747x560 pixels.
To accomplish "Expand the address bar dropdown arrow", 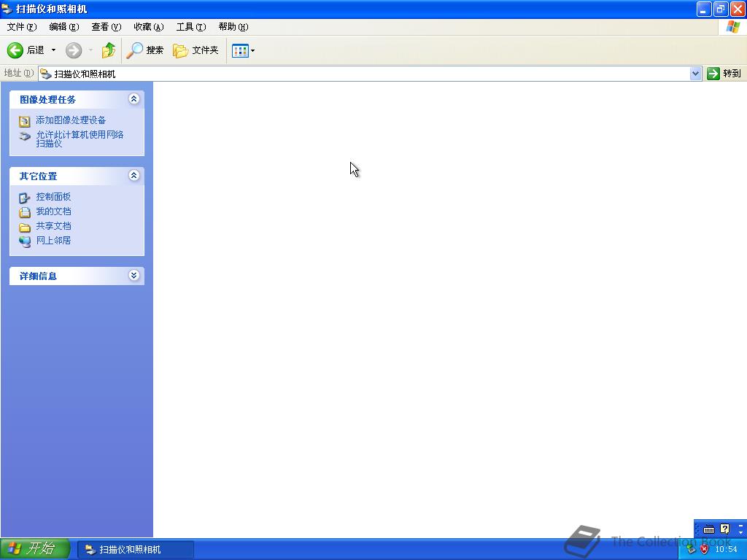I will pyautogui.click(x=695, y=74).
